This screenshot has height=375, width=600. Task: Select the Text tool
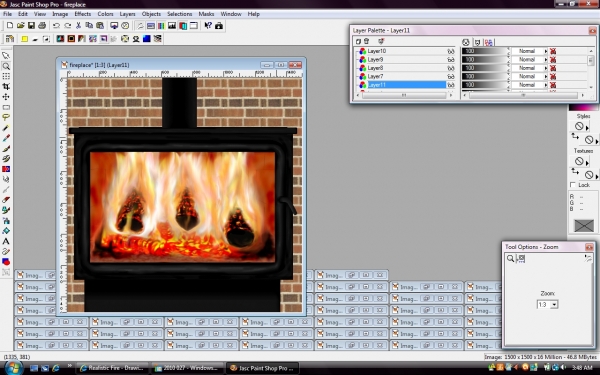click(6, 241)
